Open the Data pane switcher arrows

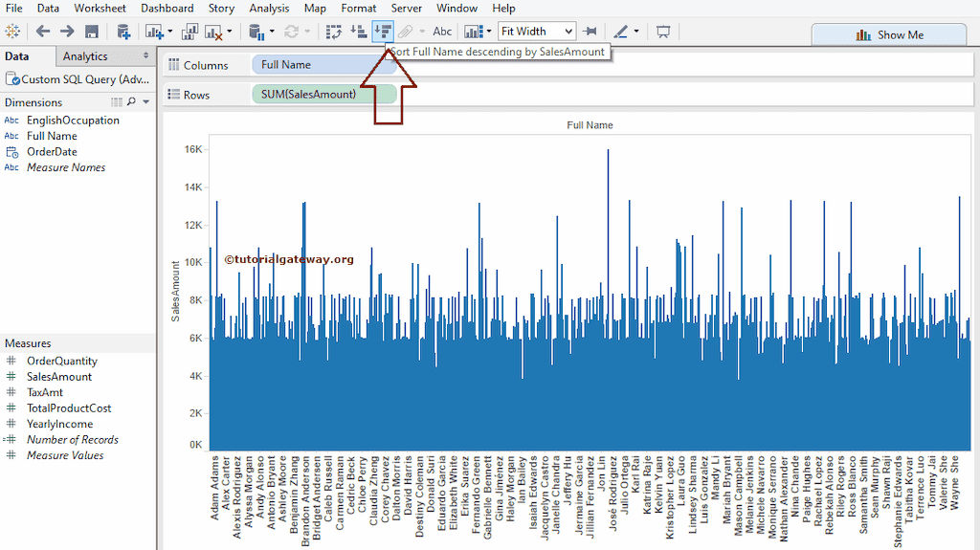pos(145,56)
